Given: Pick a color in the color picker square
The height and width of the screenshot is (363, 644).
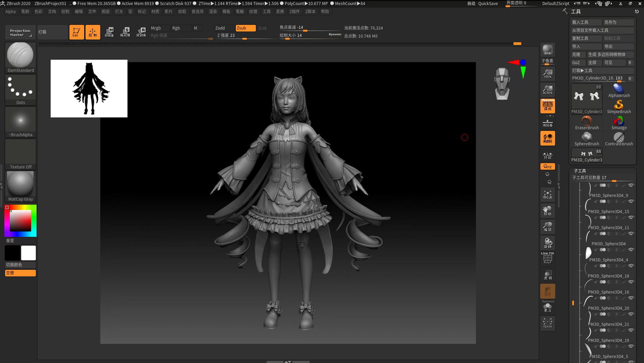Looking at the screenshot, I should click(20, 221).
